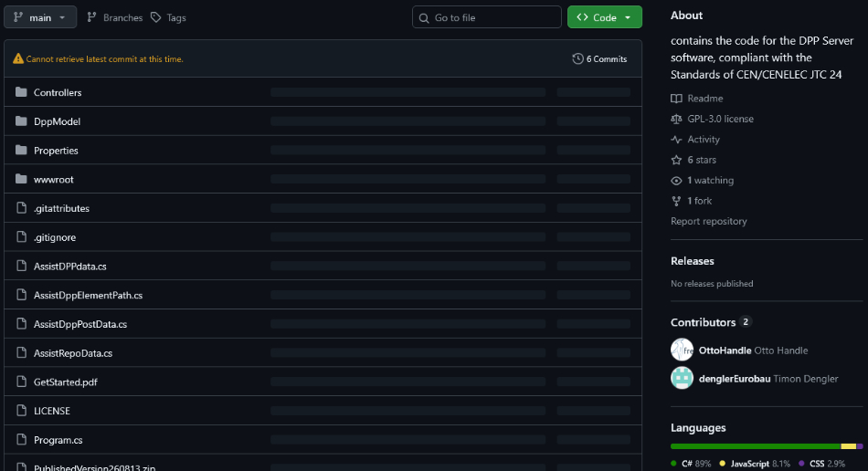Click the 6 Commits history icon
The image size is (868, 471).
tap(578, 58)
